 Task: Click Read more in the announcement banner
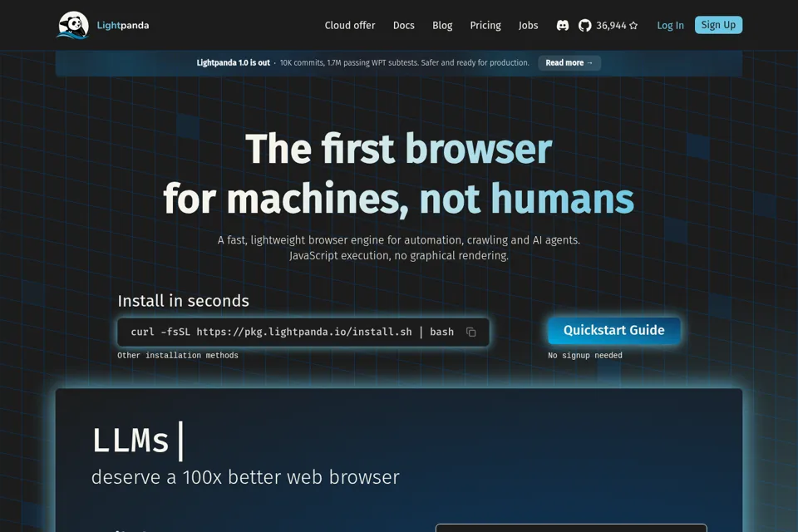[569, 62]
